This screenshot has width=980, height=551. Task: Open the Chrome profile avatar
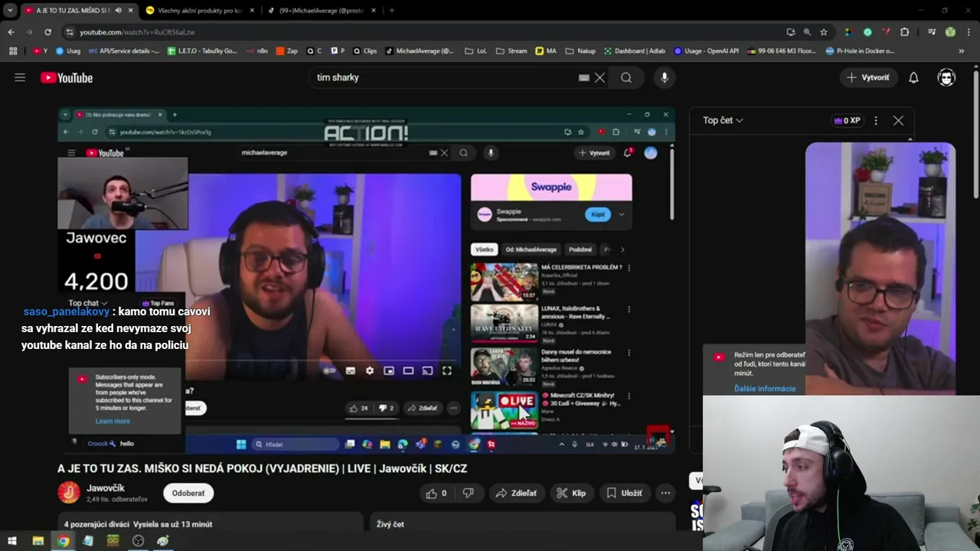(950, 32)
